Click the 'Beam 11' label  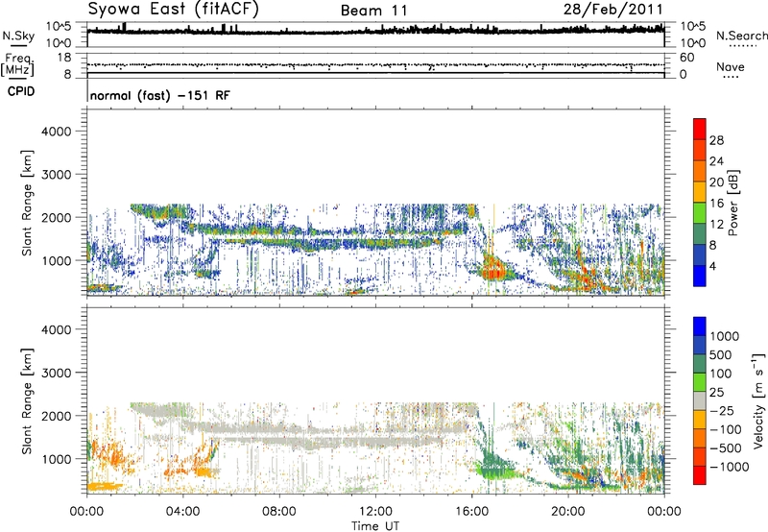click(x=373, y=11)
